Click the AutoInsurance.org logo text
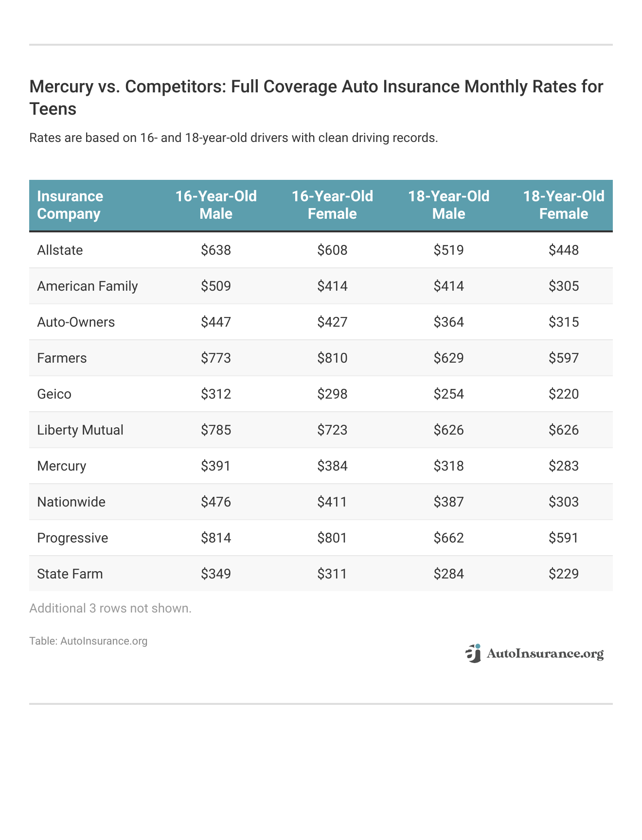The width and height of the screenshot is (642, 840). [x=545, y=654]
